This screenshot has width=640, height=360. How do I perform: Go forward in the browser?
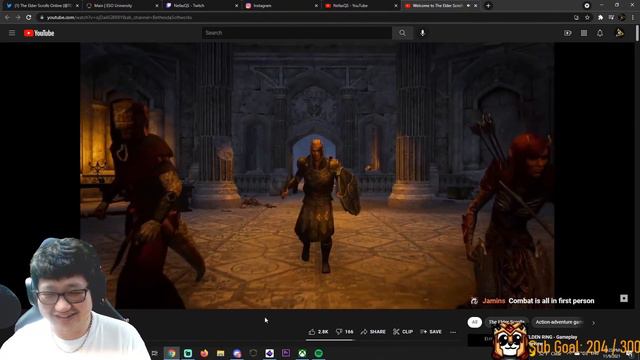click(x=18, y=18)
